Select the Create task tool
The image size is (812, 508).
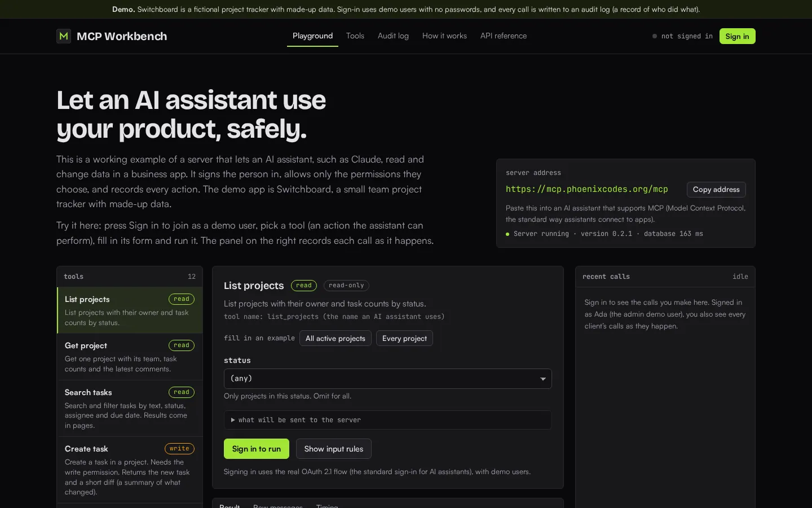[x=130, y=470]
